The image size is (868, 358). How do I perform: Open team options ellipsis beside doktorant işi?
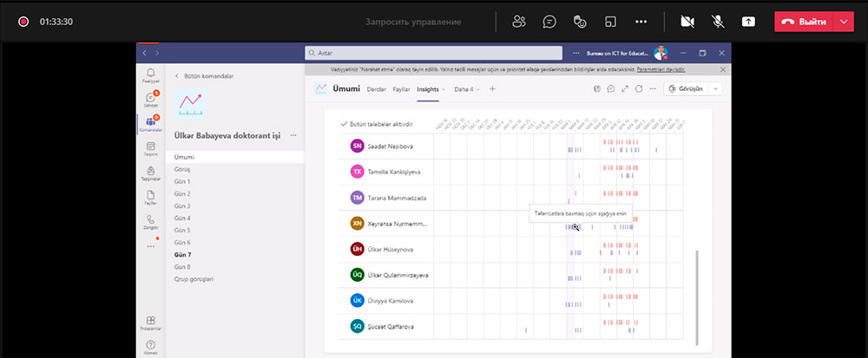[x=293, y=135]
